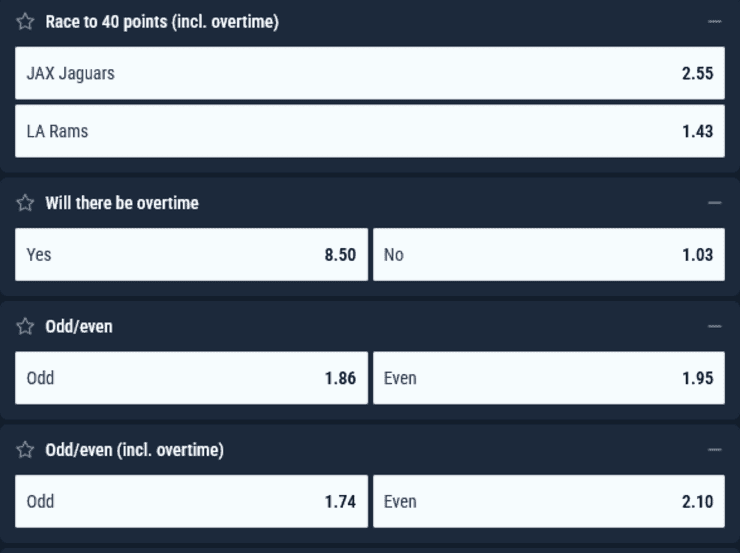This screenshot has height=553, width=740.
Task: Click the Odd/even (incl. overtime) heading
Action: [134, 450]
